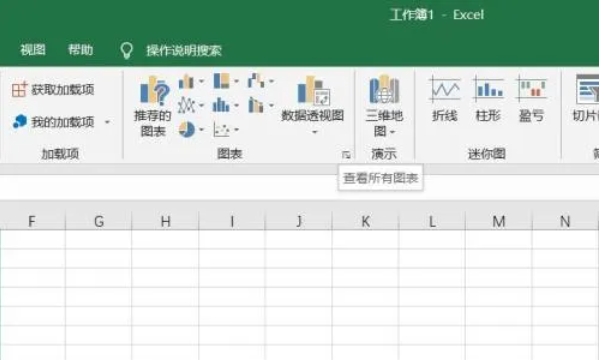
Task: Insert a hierarchy chart
Action: point(221,81)
